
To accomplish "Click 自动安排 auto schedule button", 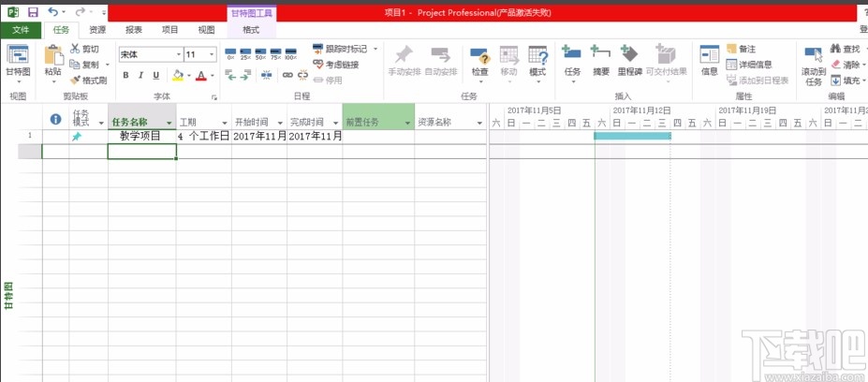I will [x=441, y=61].
